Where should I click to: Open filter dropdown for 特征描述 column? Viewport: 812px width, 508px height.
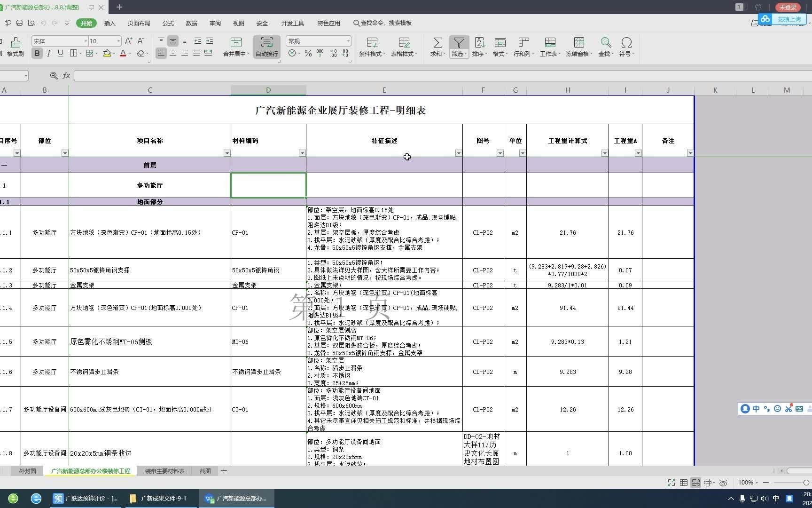459,153
